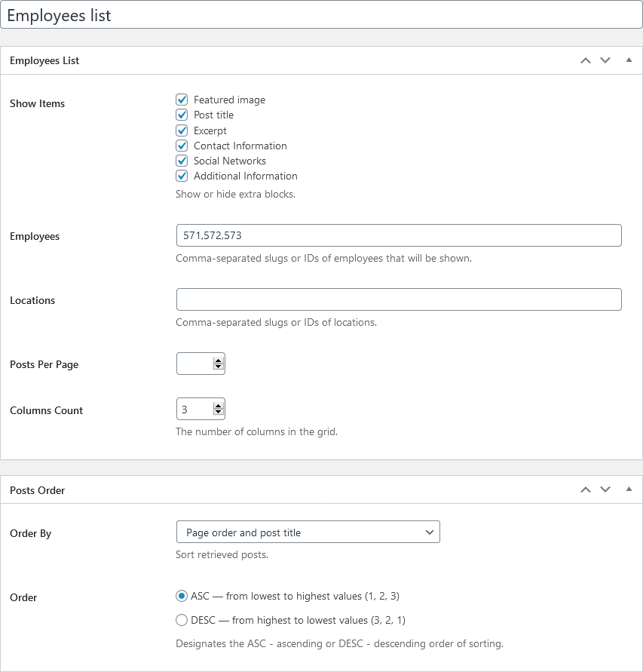The image size is (643, 672).
Task: Click 'Show or hide extra blocks.' text
Action: [x=236, y=194]
